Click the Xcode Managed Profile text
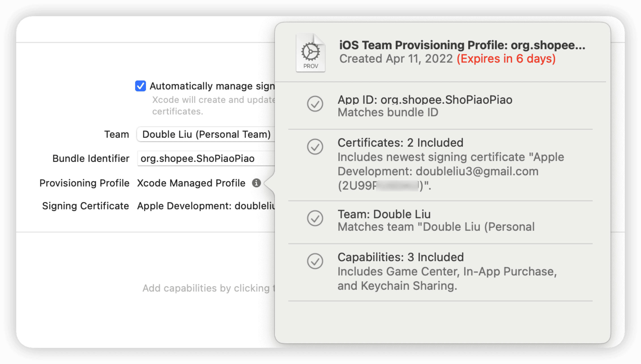 [191, 183]
